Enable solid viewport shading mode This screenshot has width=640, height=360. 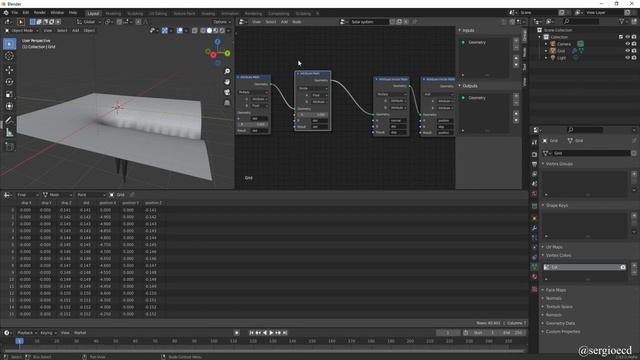coord(209,31)
